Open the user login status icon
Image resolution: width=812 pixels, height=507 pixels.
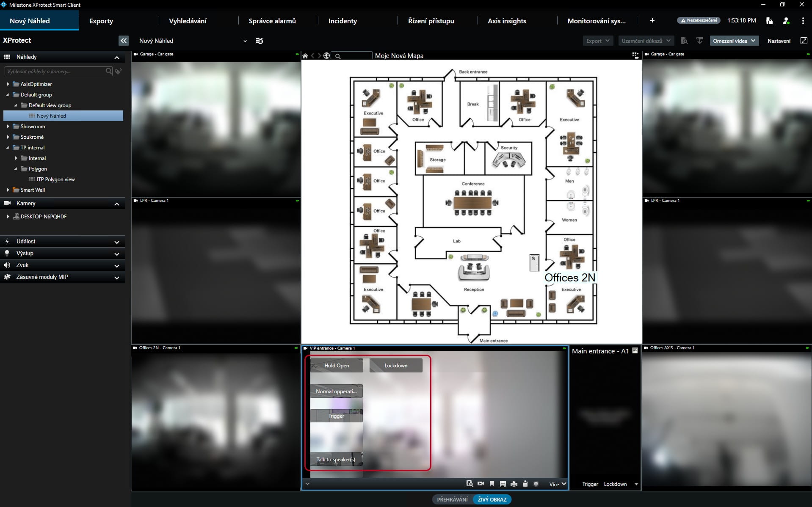[x=786, y=21]
